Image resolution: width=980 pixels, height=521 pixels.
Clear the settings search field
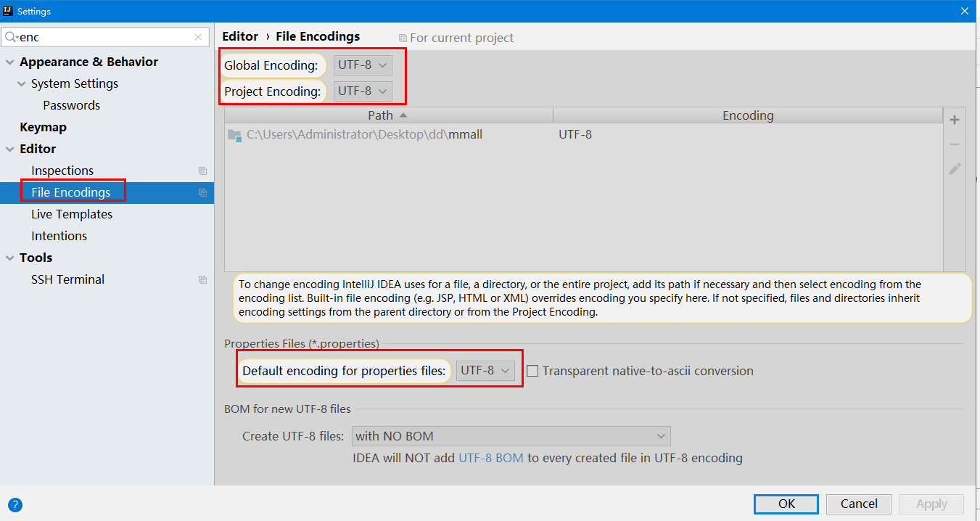pyautogui.click(x=198, y=37)
